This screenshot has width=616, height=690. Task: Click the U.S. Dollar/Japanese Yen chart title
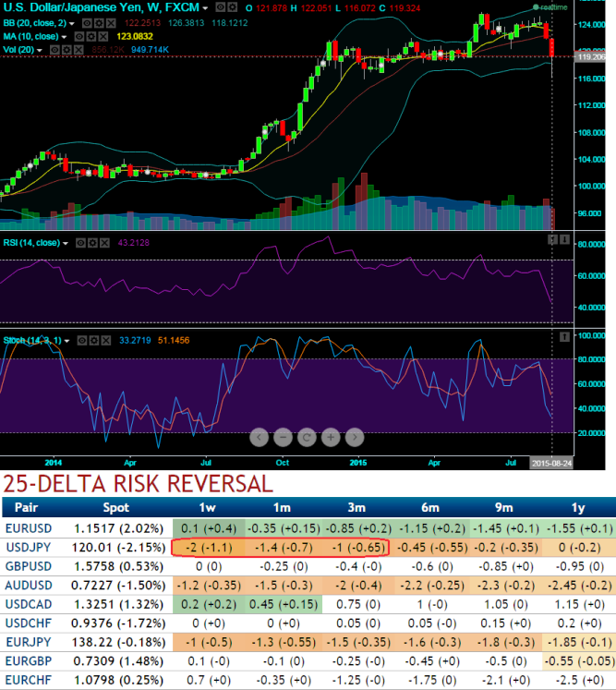pyautogui.click(x=101, y=7)
